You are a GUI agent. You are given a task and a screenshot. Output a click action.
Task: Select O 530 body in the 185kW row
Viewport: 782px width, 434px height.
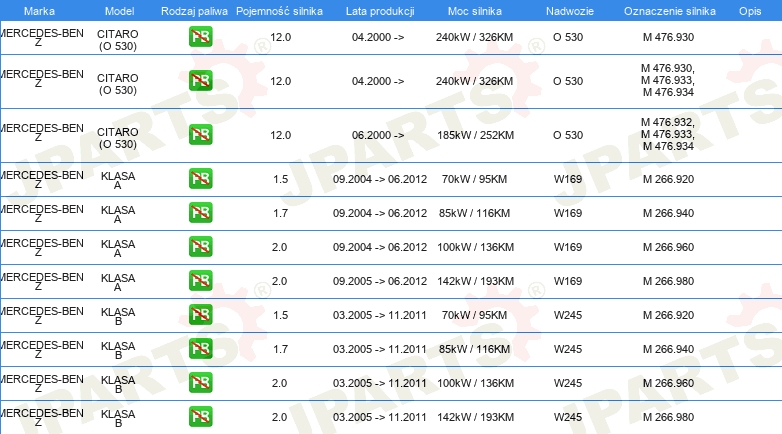click(568, 135)
